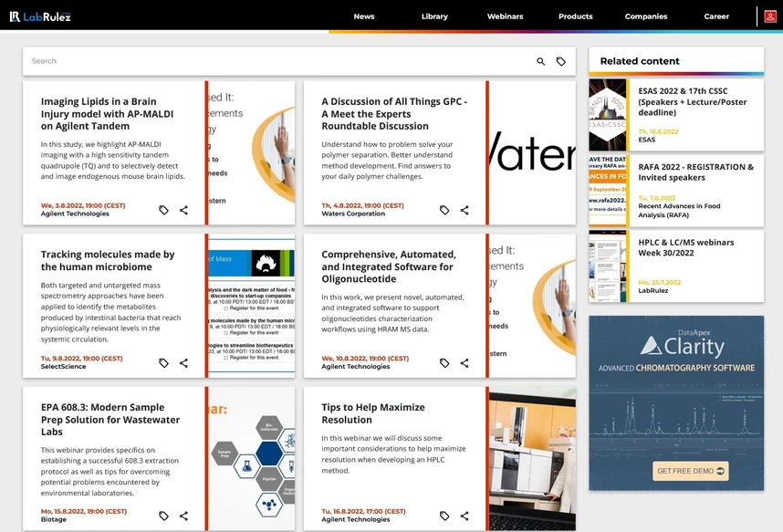Screen dimensions: 783x532
Task: Share the Tracking molecules webinar
Action: coord(183,363)
